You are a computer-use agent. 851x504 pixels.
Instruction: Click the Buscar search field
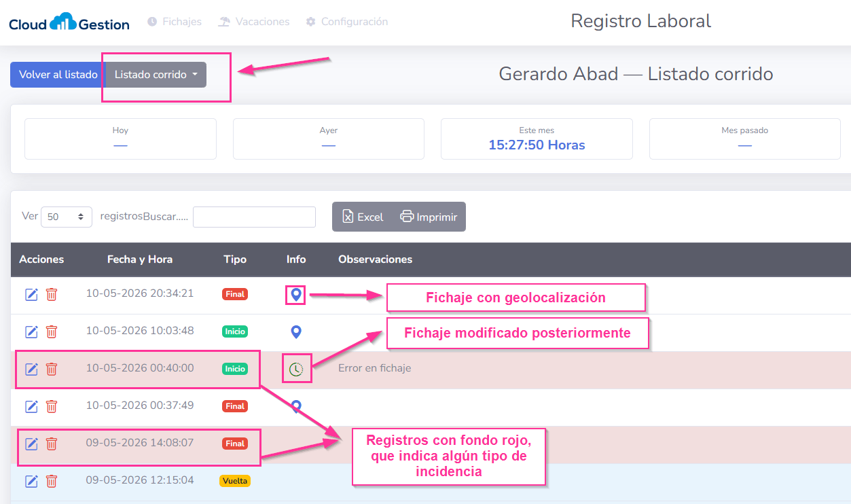(x=254, y=217)
